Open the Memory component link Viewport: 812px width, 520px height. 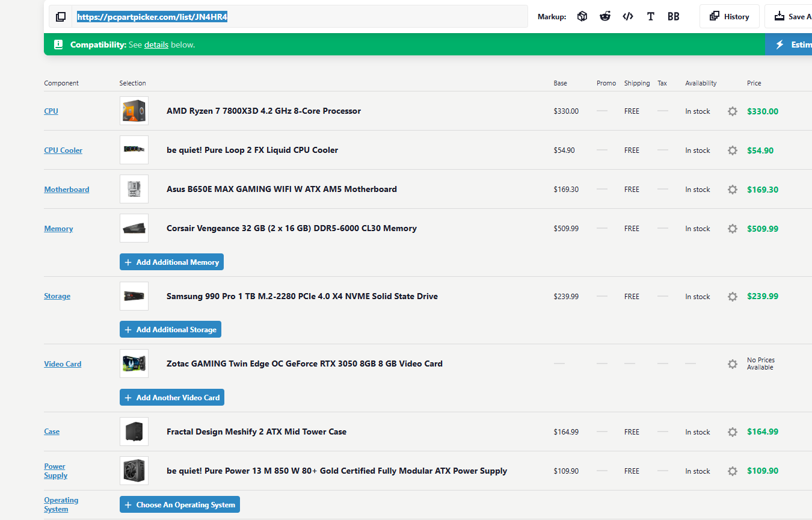point(58,229)
